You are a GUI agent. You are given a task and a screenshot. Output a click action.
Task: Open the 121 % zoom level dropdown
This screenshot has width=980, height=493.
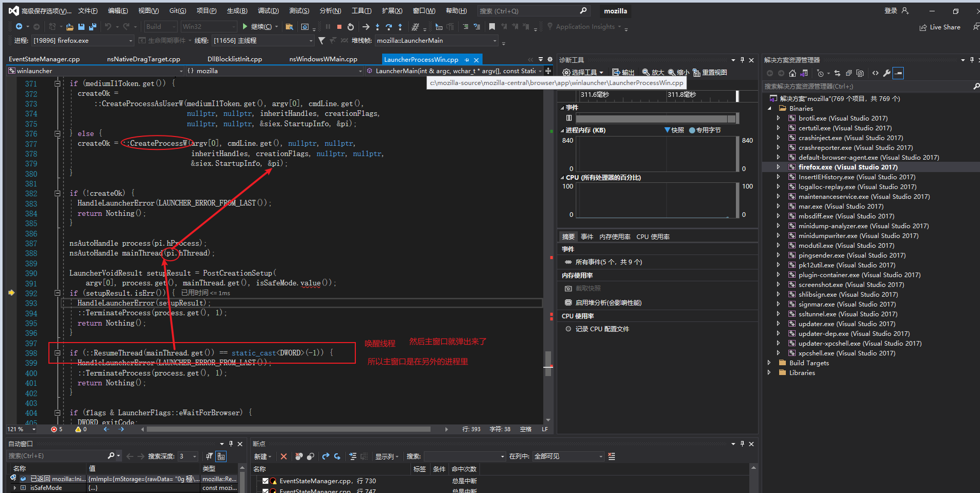(34, 429)
